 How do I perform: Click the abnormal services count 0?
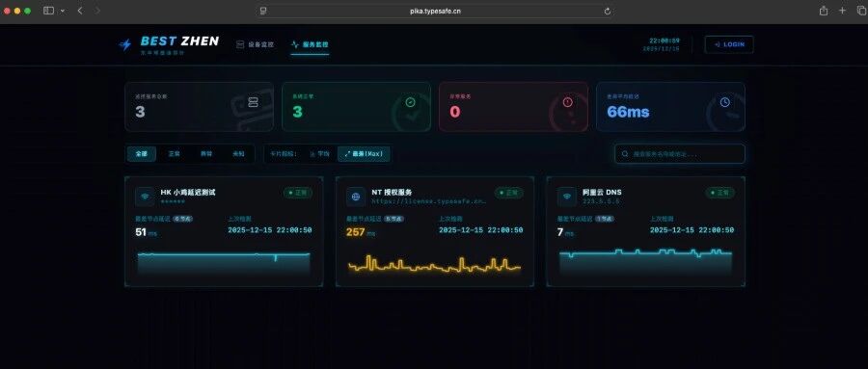[x=455, y=113]
